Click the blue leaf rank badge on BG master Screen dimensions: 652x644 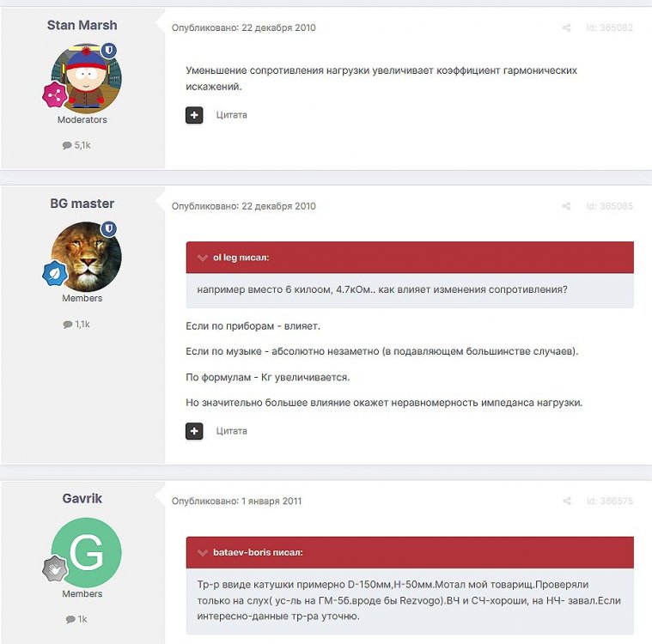(54, 274)
